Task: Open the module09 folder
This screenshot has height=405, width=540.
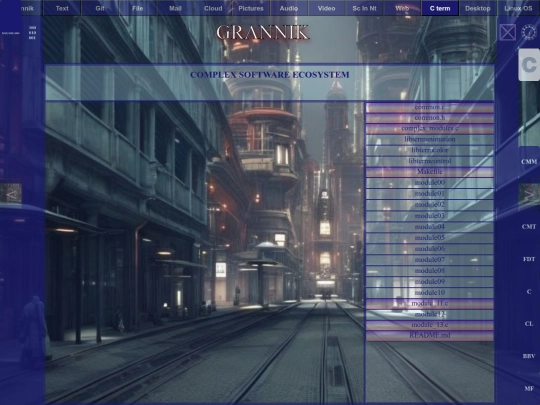Action: coord(429,282)
